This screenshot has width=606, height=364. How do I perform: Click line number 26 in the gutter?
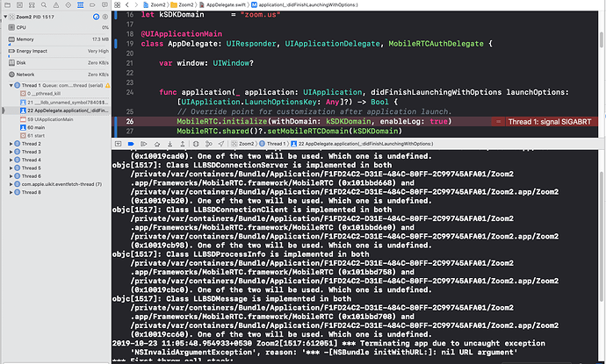[x=129, y=121]
